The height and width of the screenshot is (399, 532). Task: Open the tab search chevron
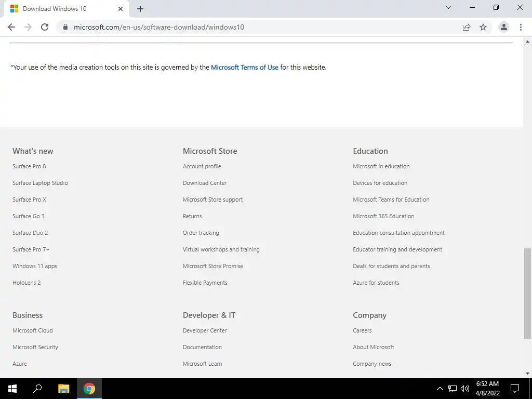tap(448, 7)
